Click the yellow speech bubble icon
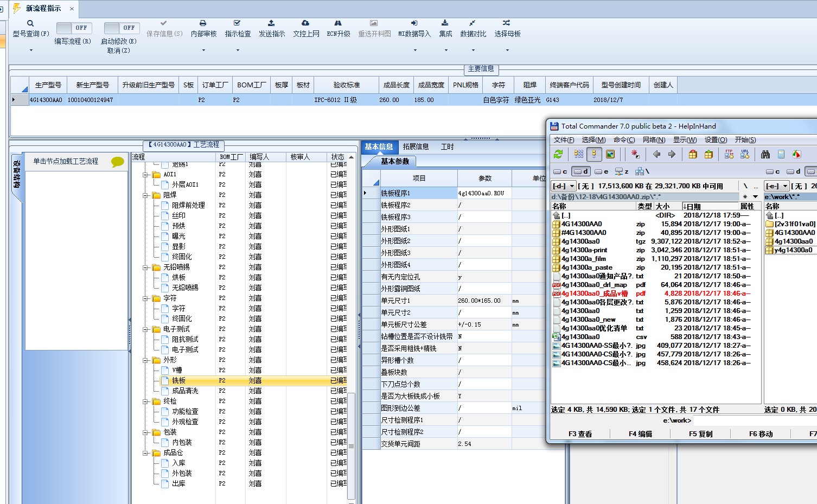This screenshot has height=504, width=817. [117, 162]
